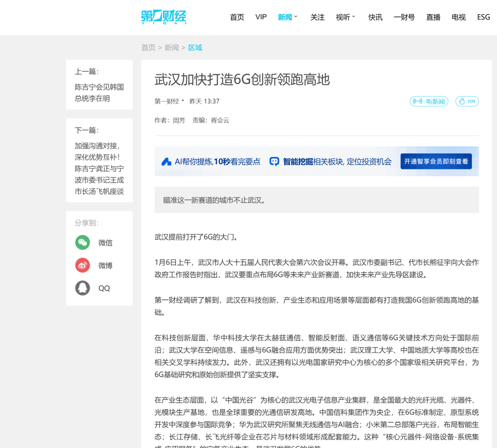Expand the 视听 dropdown arrow
This screenshot has width=497, height=448.
[353, 16]
